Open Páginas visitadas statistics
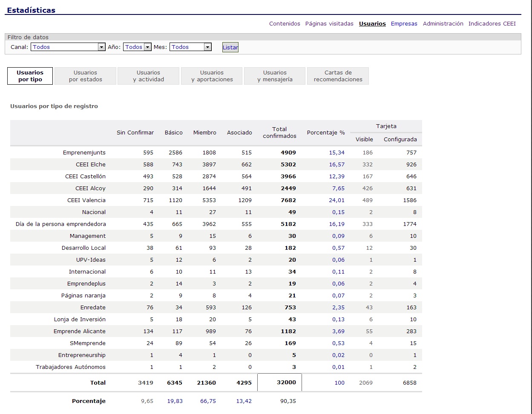This screenshot has width=532, height=414. [x=329, y=24]
